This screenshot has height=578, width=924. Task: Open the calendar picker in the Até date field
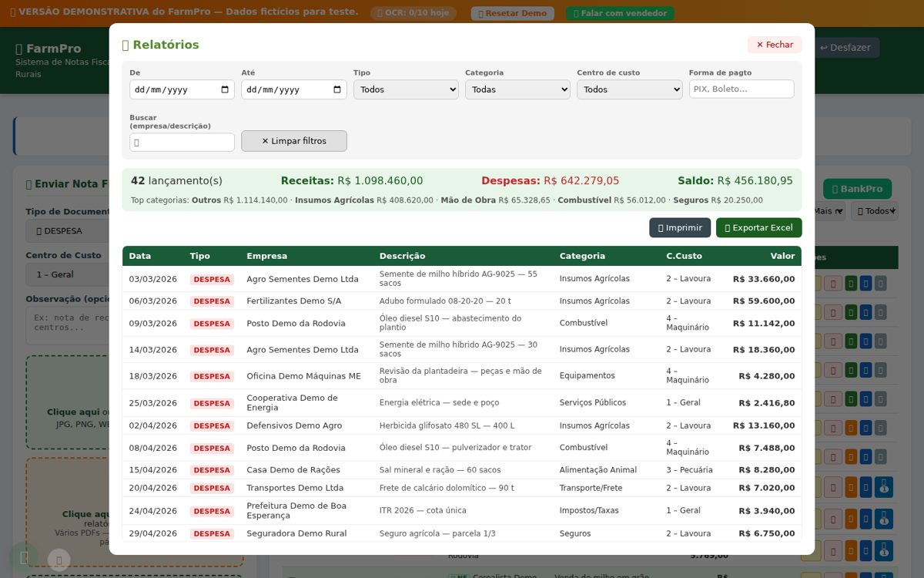336,89
